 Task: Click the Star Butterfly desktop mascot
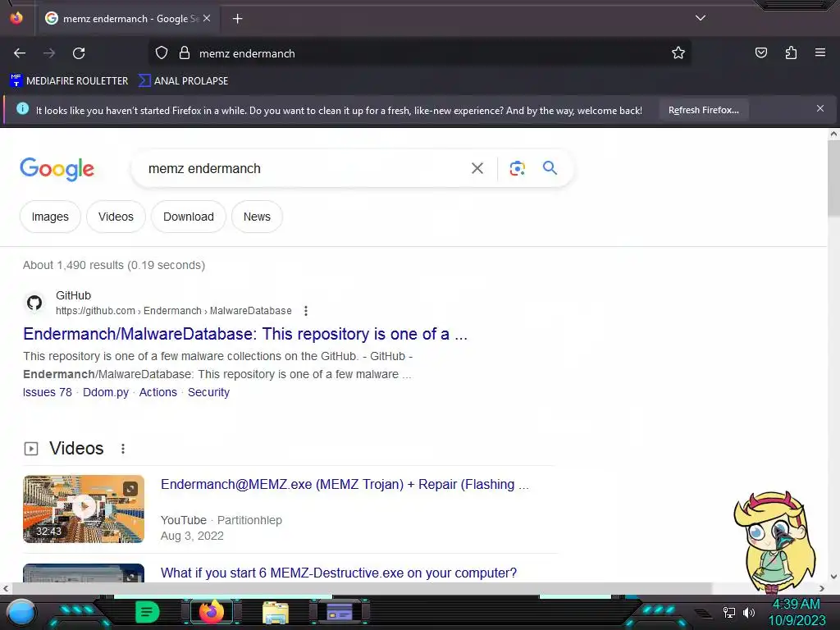coord(774,542)
